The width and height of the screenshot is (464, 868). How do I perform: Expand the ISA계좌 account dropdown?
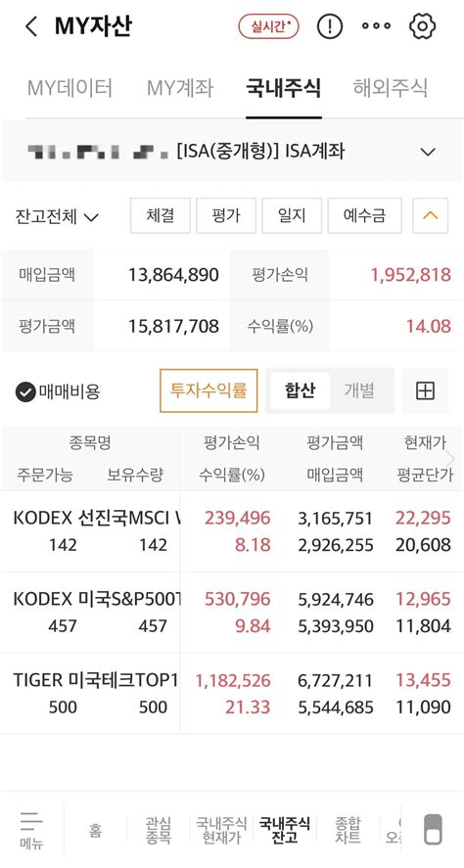coord(428,152)
